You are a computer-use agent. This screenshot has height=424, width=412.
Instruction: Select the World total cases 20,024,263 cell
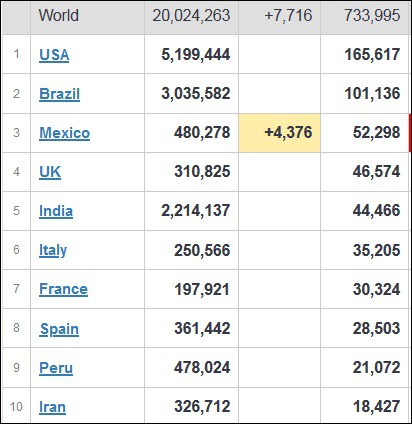[x=192, y=16]
